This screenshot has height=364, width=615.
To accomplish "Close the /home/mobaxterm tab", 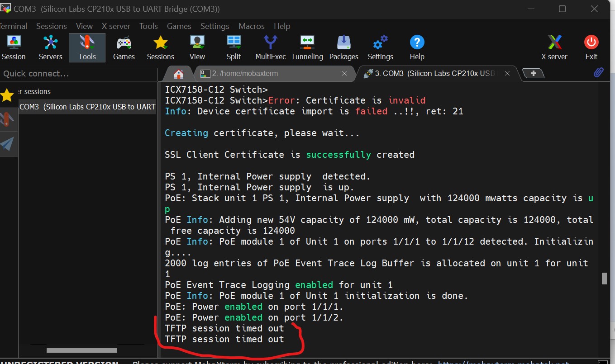I will click(344, 73).
